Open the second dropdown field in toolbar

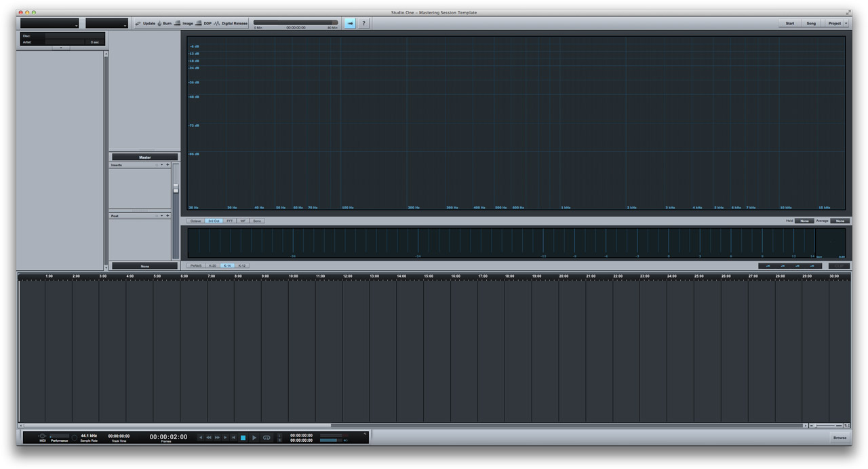click(107, 23)
